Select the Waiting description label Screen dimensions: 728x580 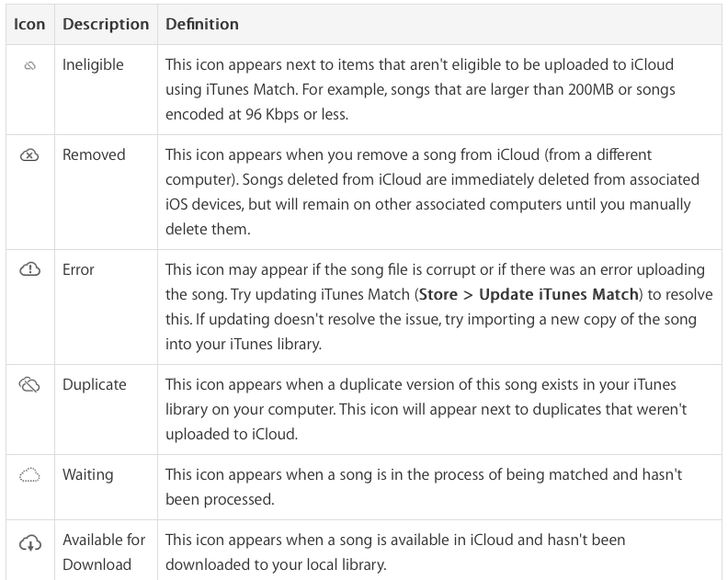[87, 474]
